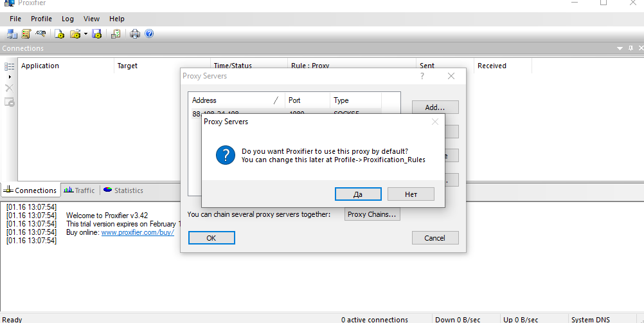Click the blue question icon in the prompt
644x323 pixels.
(226, 155)
